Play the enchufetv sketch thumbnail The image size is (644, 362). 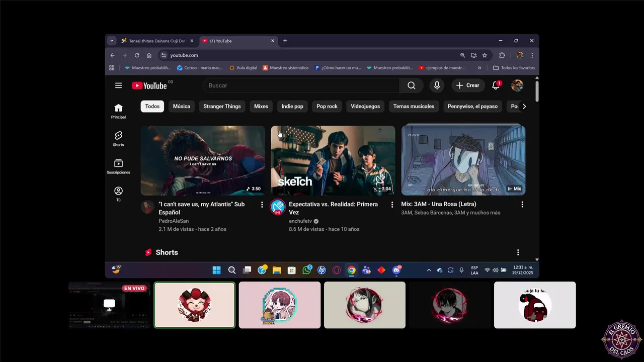point(333,160)
